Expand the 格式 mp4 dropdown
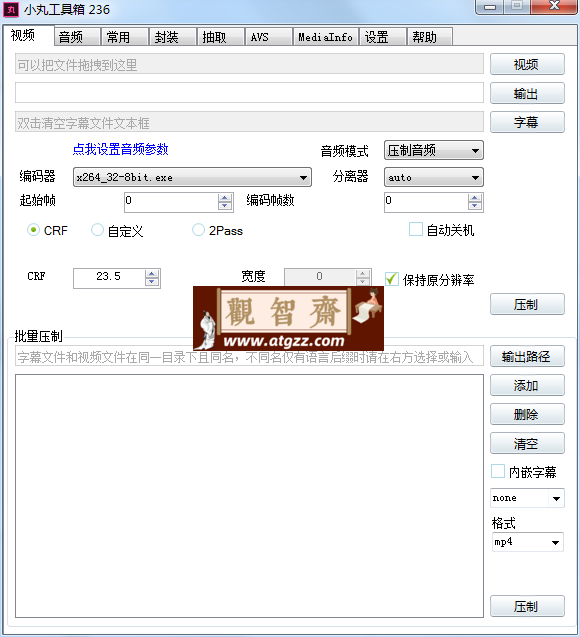 click(x=527, y=542)
